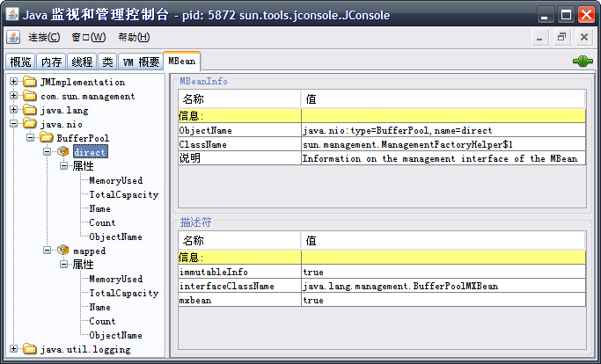Screen dimensions: 601x364
Task: Click the 值 header in 描述符 table
Action: (443, 241)
